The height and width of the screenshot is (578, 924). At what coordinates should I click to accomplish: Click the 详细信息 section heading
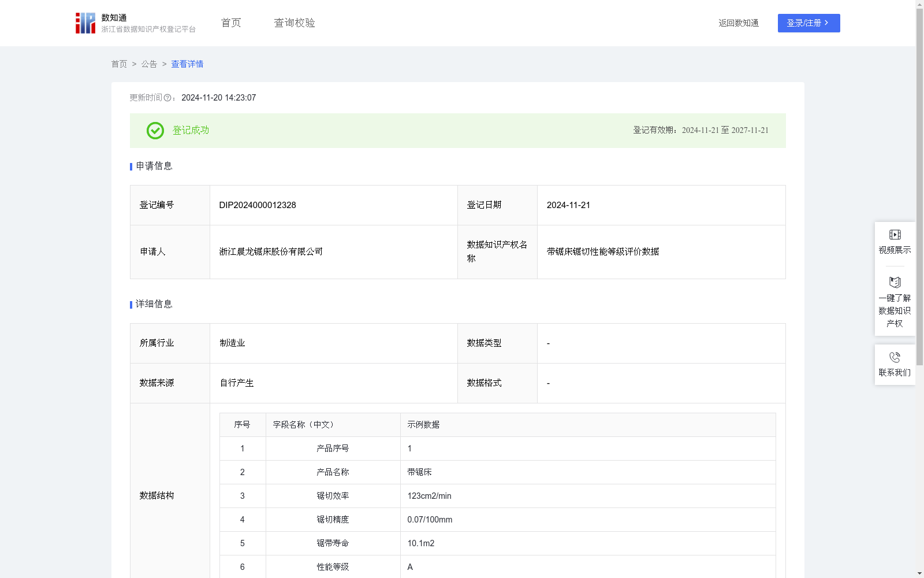[x=154, y=305]
